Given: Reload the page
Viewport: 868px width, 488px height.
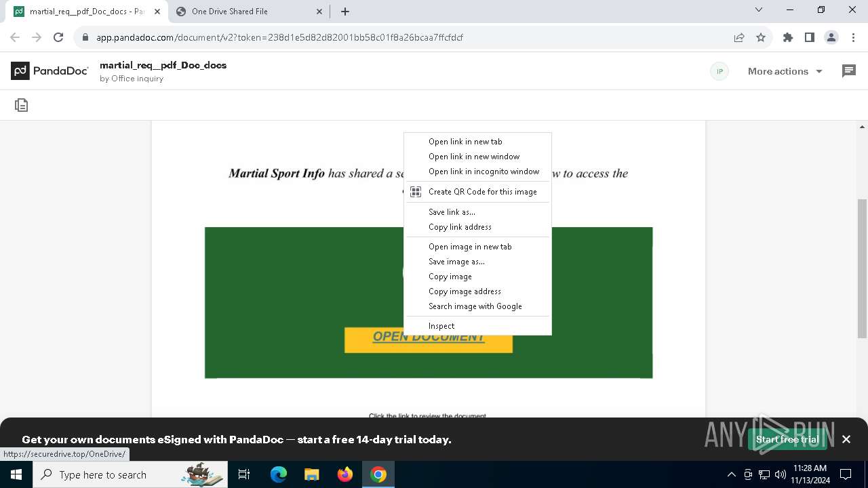Looking at the screenshot, I should click(58, 37).
